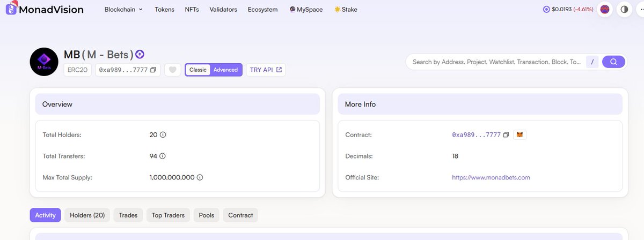Click the More Info panel heading
The width and height of the screenshot is (644, 240).
(360, 104)
